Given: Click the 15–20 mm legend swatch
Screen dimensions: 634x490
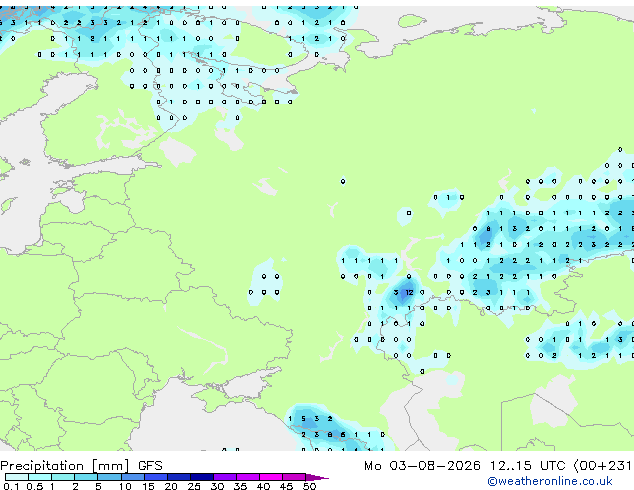Looking at the screenshot, I should click(155, 477).
